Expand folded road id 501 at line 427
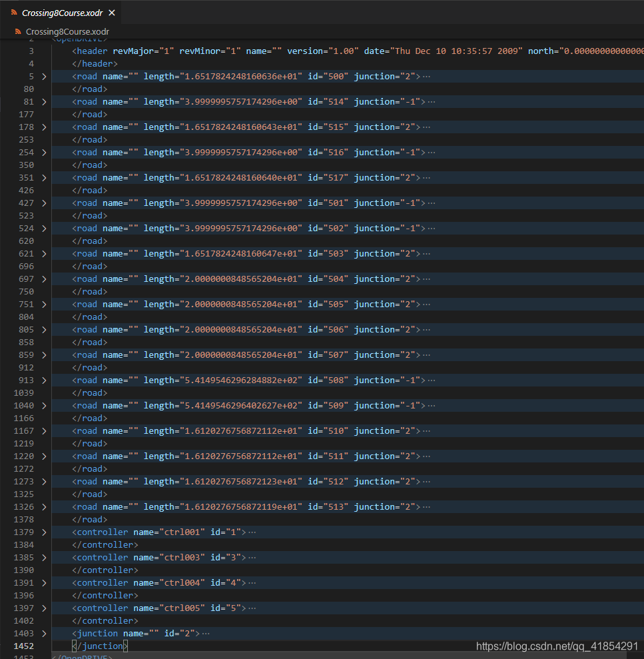Image resolution: width=644 pixels, height=659 pixels. tap(44, 203)
